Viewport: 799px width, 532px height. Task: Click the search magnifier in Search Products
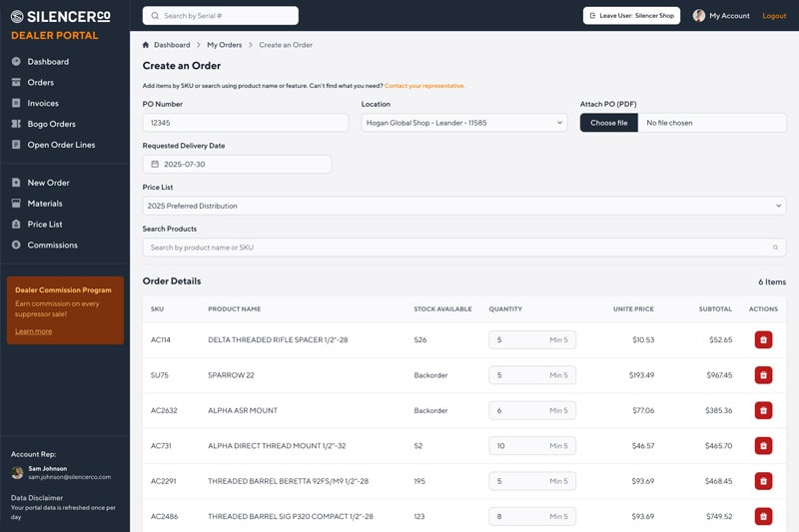(775, 248)
